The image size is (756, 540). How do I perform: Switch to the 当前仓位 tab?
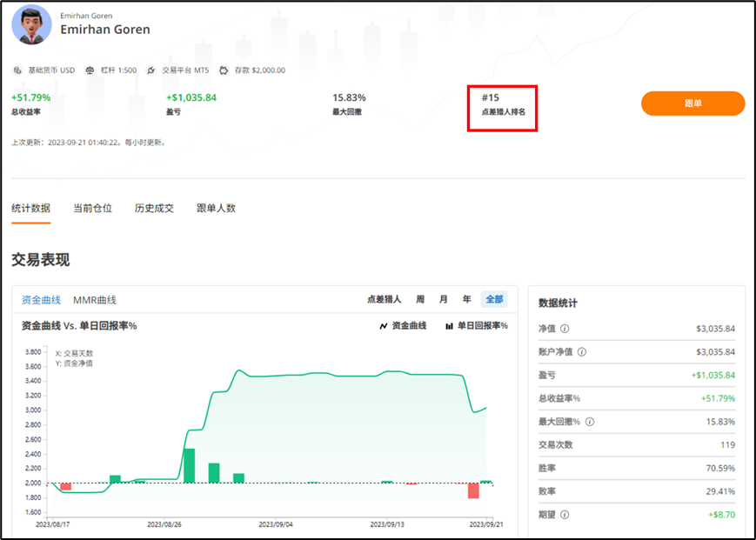click(92, 208)
